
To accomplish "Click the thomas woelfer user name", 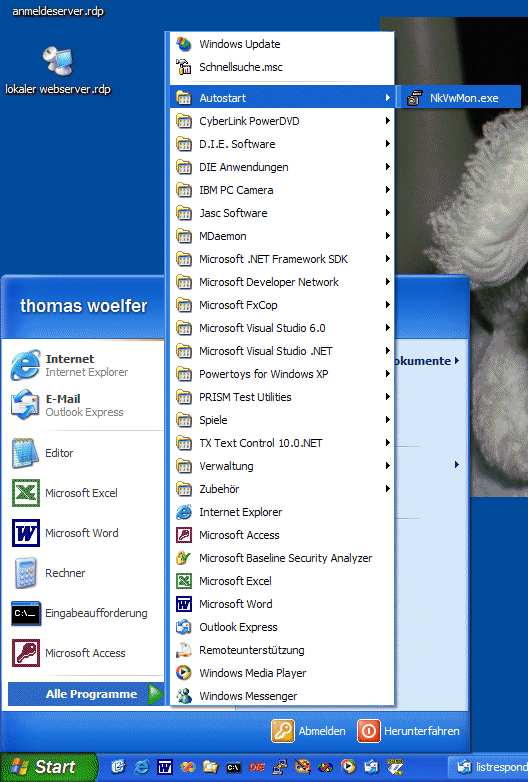I will click(x=84, y=306).
